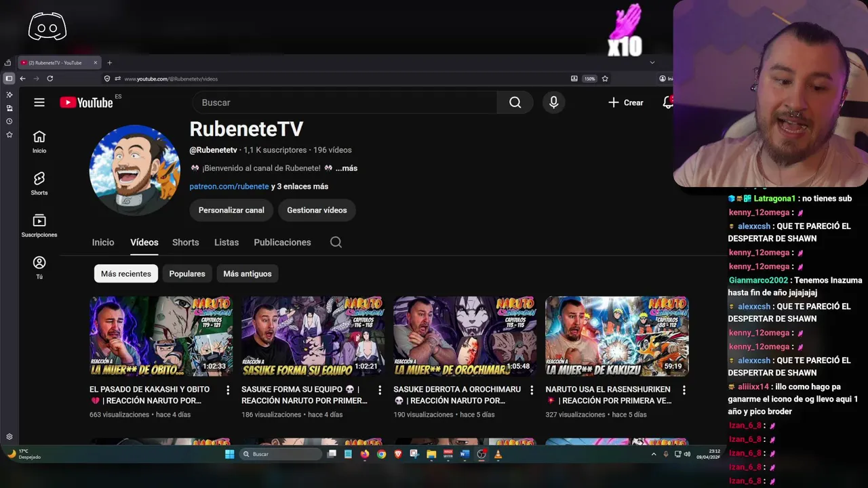Open options for Sasuke derrota a Orochimaru video
The width and height of the screenshot is (868, 488).
coord(532,390)
